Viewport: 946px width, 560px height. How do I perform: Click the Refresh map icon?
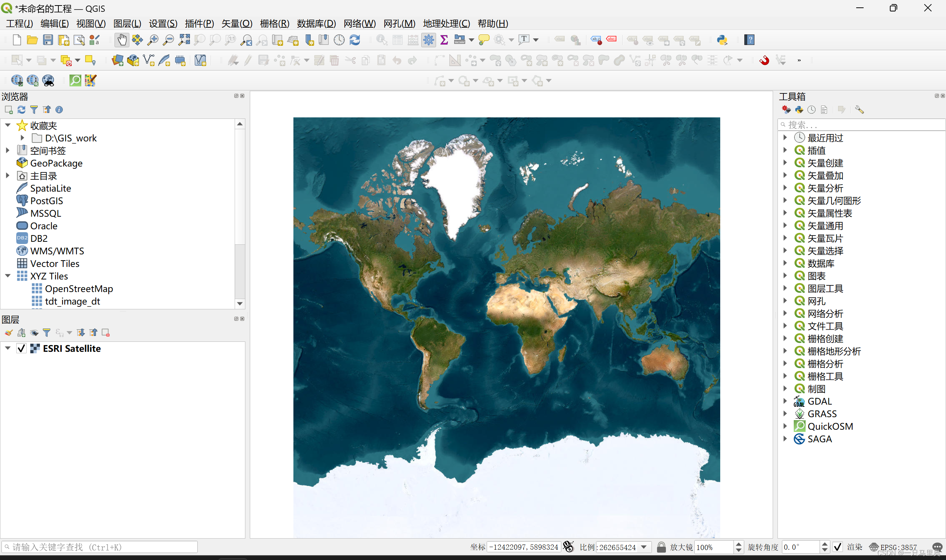pos(355,39)
